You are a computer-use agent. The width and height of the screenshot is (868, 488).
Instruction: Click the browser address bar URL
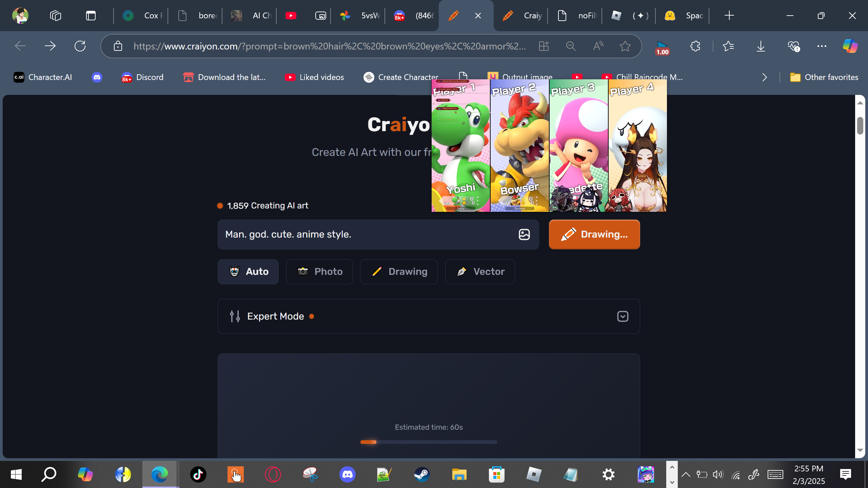point(330,46)
